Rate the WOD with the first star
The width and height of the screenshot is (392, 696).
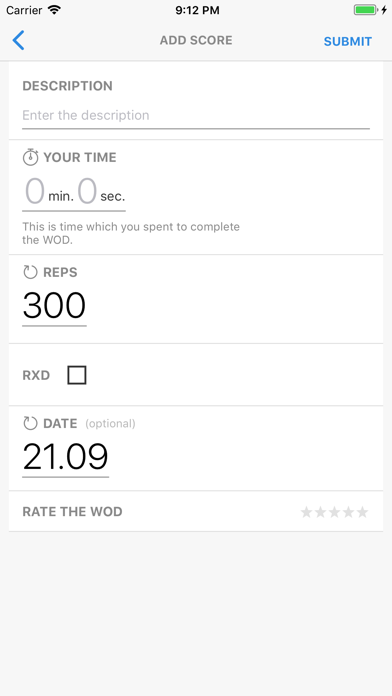[x=306, y=512]
